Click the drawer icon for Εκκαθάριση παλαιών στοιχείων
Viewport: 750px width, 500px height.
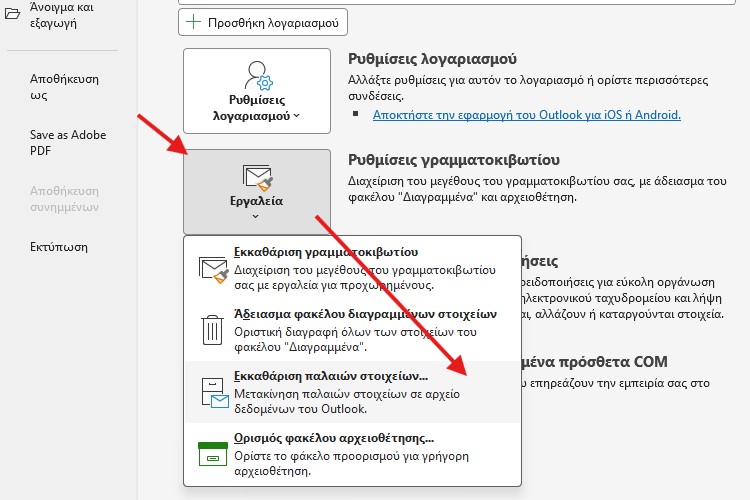[x=214, y=391]
